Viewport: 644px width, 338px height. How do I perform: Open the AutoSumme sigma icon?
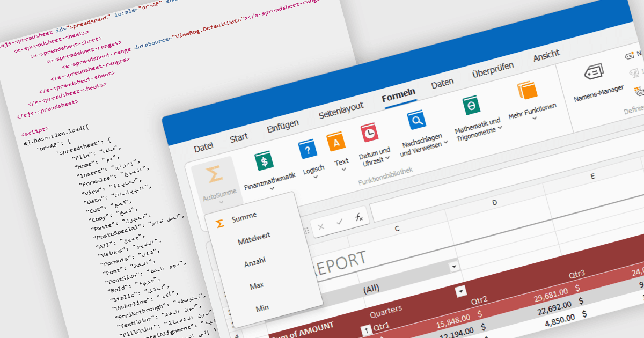click(214, 175)
